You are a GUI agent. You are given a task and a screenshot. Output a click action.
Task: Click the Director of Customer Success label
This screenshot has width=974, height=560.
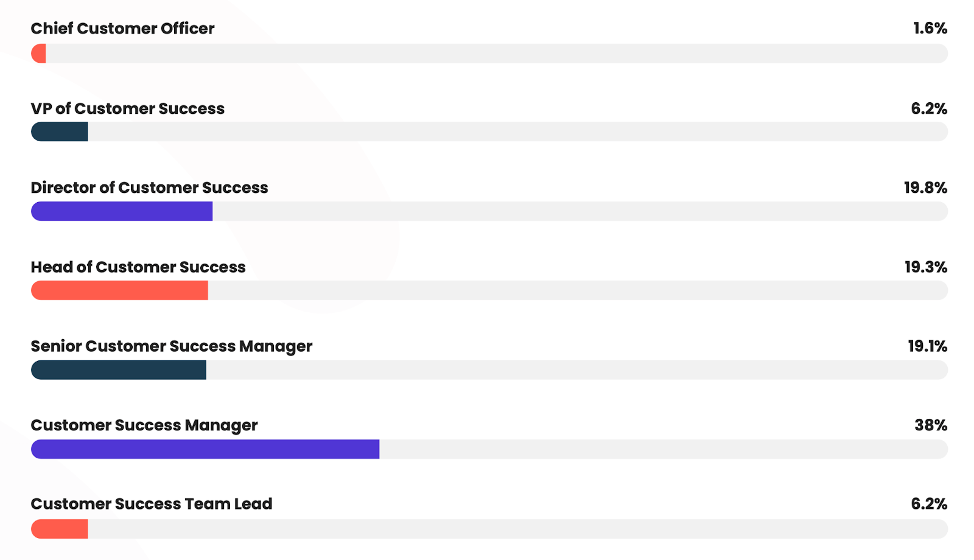pos(150,187)
